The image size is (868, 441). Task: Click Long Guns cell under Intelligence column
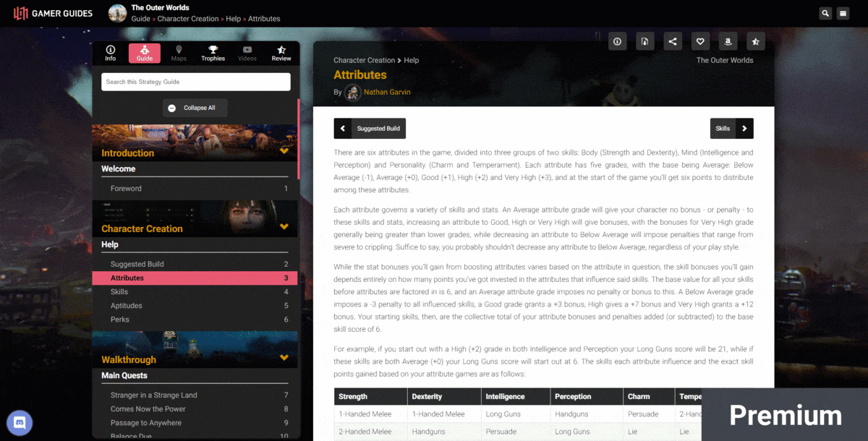(x=516, y=414)
